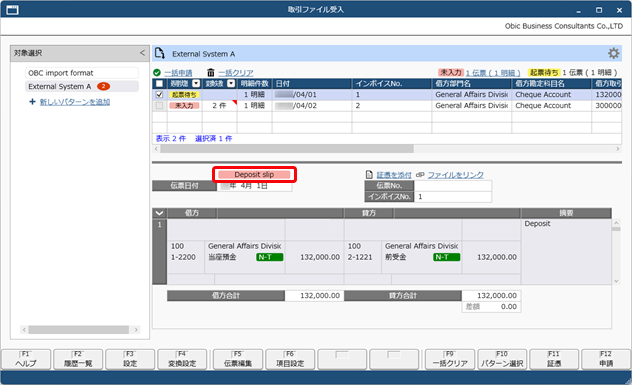632x385 pixels.
Task: Click the credit account 前受金
Action: 395,257
